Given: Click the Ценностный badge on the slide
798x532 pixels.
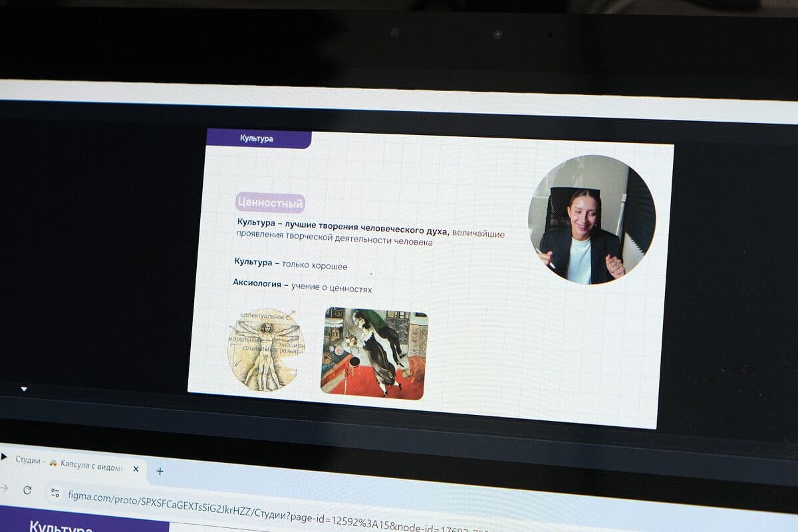Looking at the screenshot, I should coord(269,203).
